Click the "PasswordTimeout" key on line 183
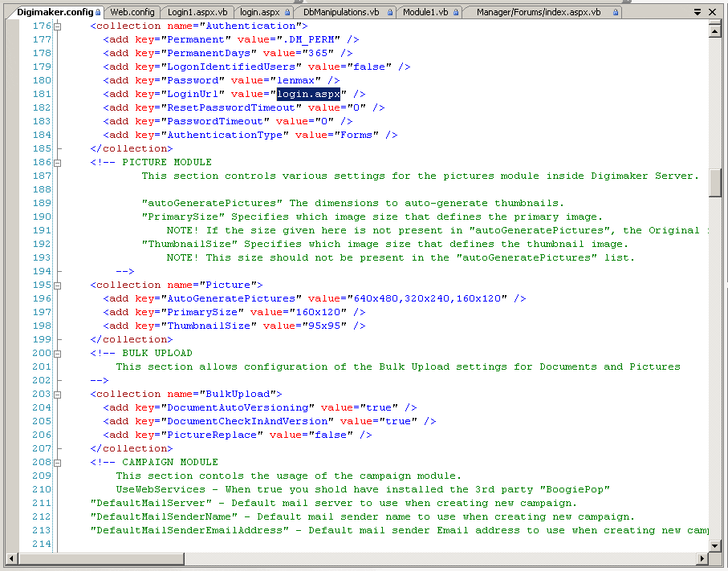 [x=215, y=121]
